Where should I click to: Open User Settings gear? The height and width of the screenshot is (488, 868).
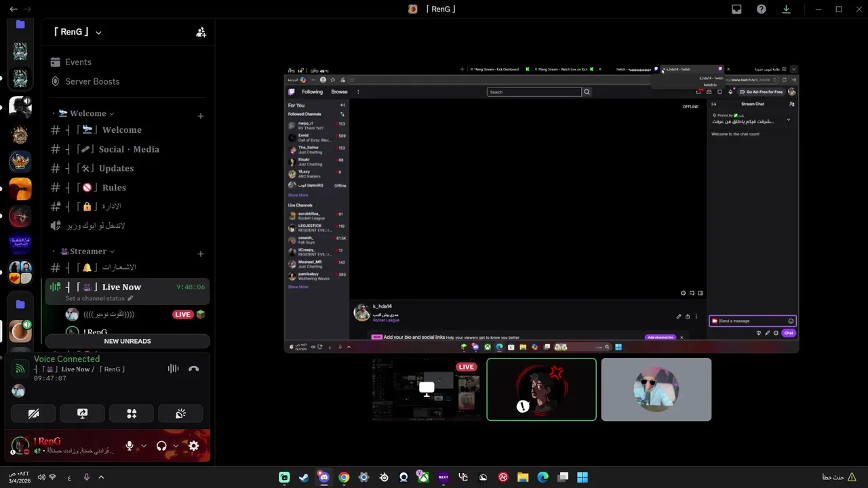click(x=194, y=446)
